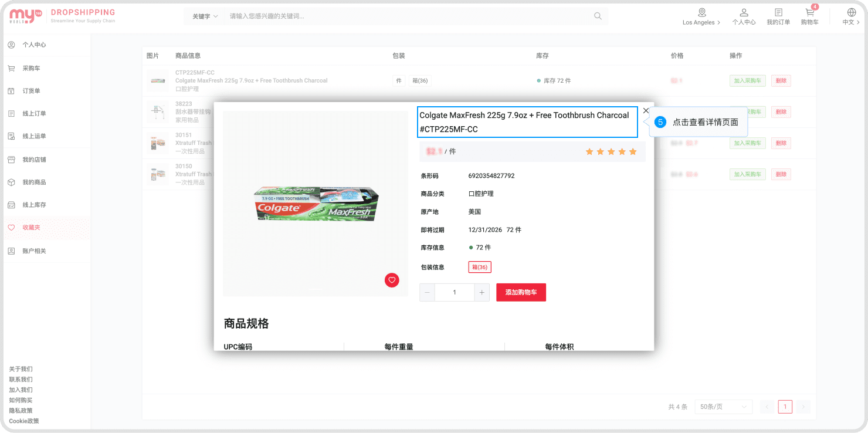Open 隐私政策 footer link
868x433 pixels.
21,411
